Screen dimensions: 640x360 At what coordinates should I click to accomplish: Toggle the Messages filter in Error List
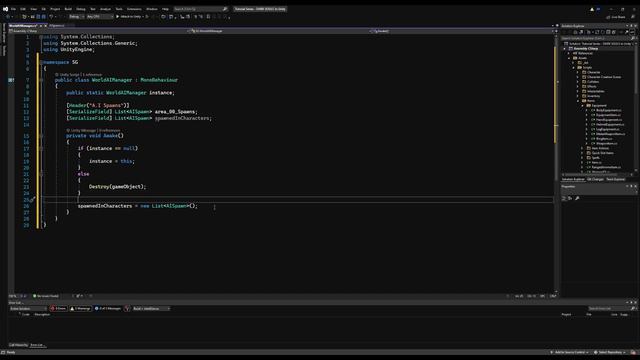click(x=108, y=309)
